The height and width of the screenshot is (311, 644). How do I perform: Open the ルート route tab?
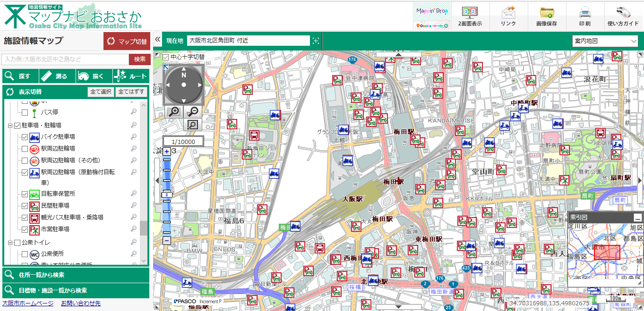(x=131, y=76)
